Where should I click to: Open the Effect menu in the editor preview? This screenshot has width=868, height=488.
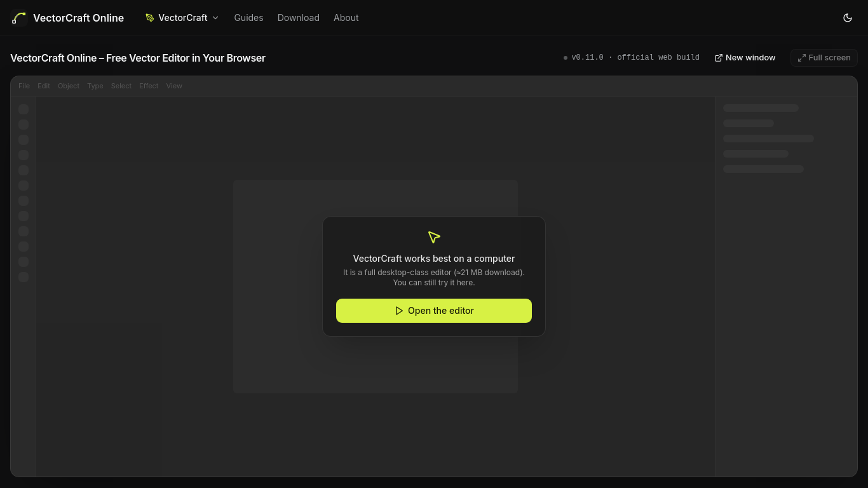pyautogui.click(x=149, y=86)
